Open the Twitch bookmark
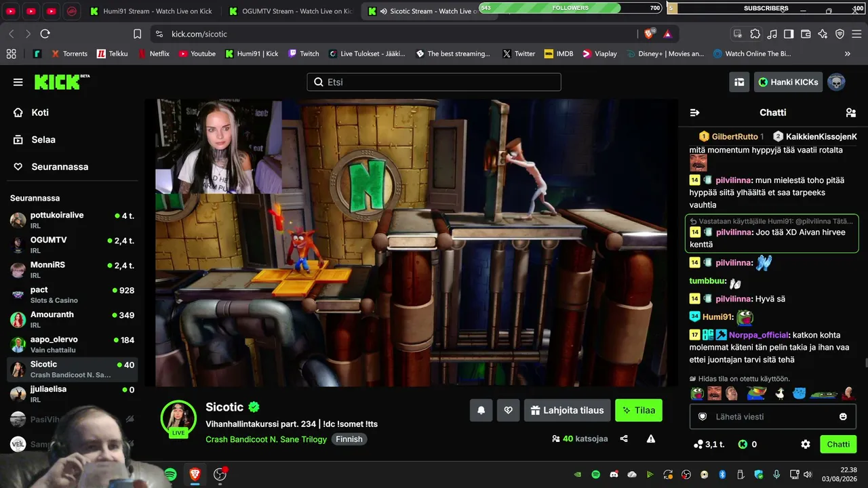Viewport: 868px width, 488px height. pos(303,54)
